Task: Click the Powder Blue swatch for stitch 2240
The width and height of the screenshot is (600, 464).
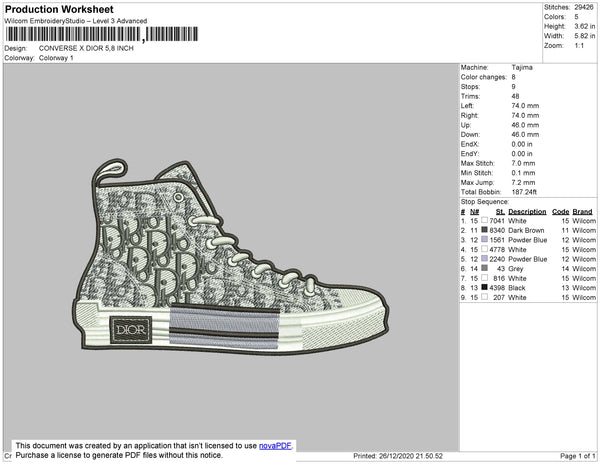Action: (x=484, y=259)
